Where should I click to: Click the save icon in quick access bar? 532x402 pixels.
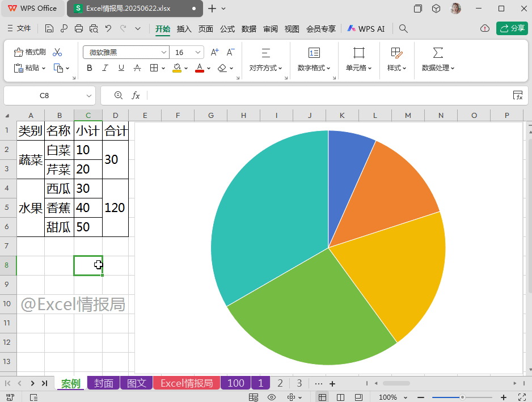49,28
